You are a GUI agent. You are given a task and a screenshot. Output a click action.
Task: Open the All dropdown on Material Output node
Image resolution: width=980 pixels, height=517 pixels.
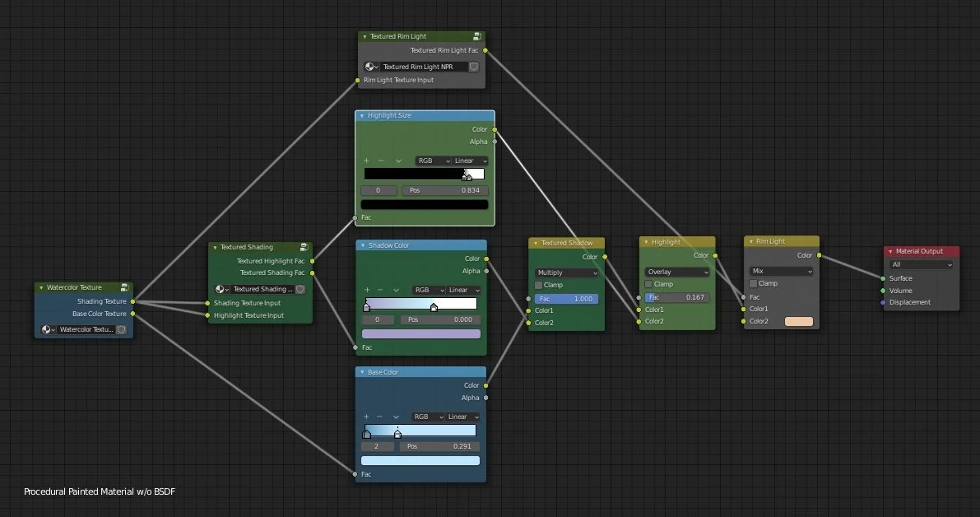click(x=921, y=264)
